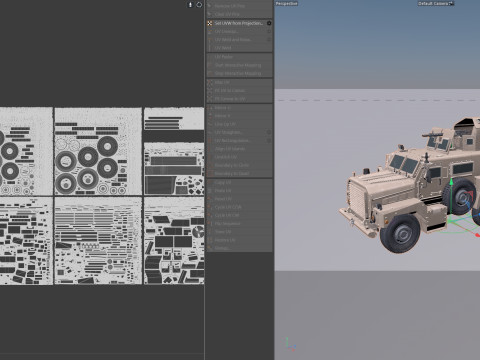Choose Fit UV to Canvas
Image resolution: width=480 pixels, height=360 pixels.
pos(240,91)
